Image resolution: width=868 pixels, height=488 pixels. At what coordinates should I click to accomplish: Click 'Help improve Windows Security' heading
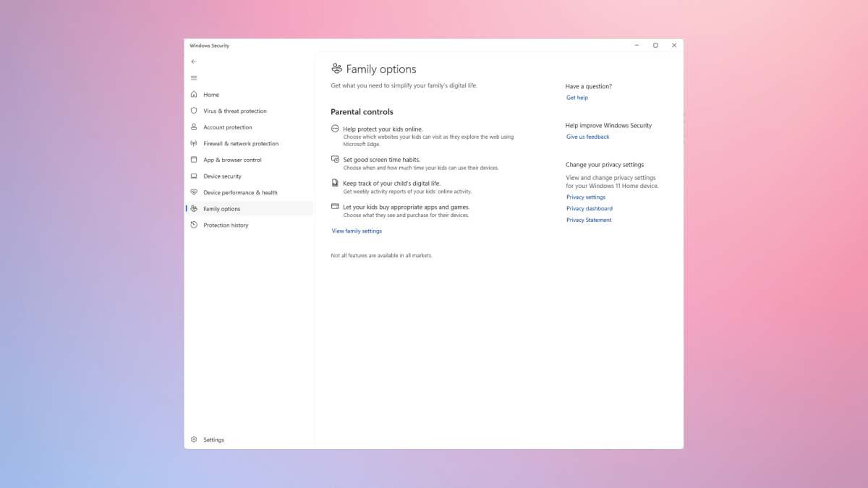pyautogui.click(x=609, y=126)
